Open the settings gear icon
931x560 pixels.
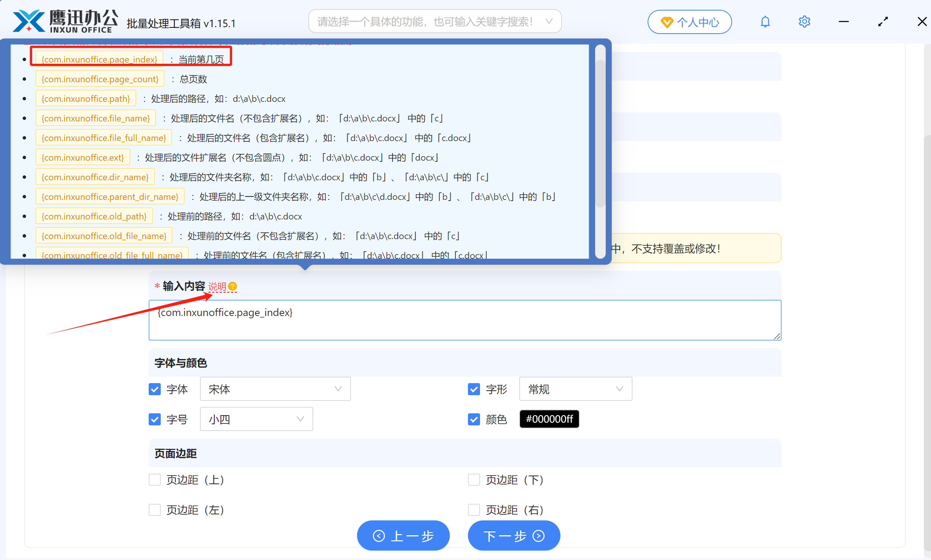pos(804,21)
